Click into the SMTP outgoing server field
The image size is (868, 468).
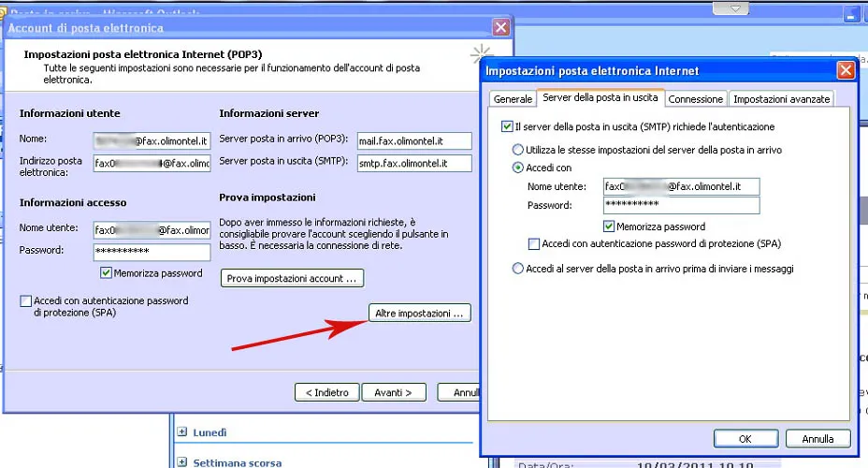coord(413,163)
